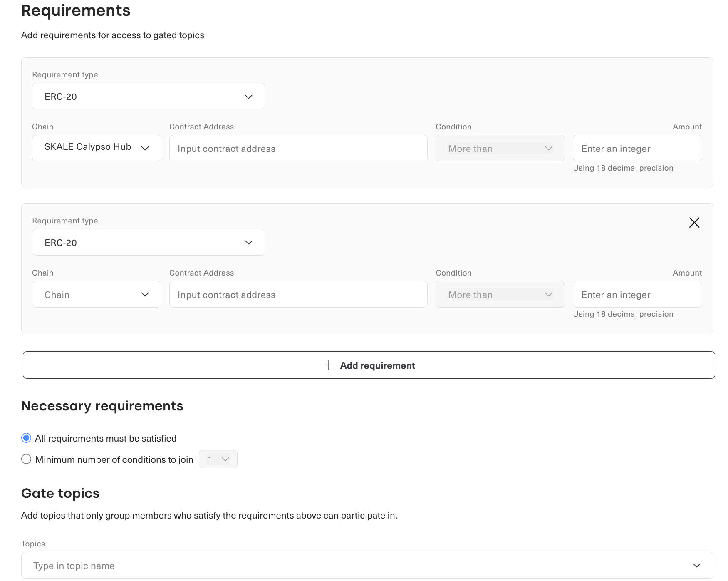Focus the second contract address input
This screenshot has width=728, height=581.
(298, 295)
